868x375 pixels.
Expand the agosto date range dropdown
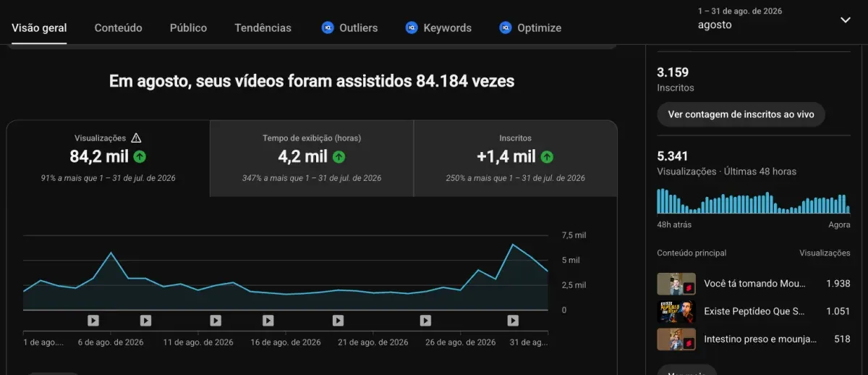point(846,20)
